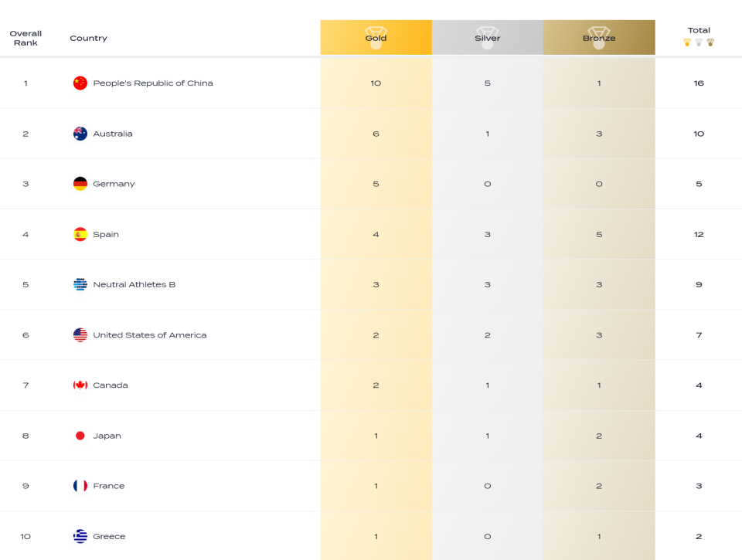This screenshot has height=560, width=742.
Task: Click the Canada flag icon
Action: coord(80,385)
